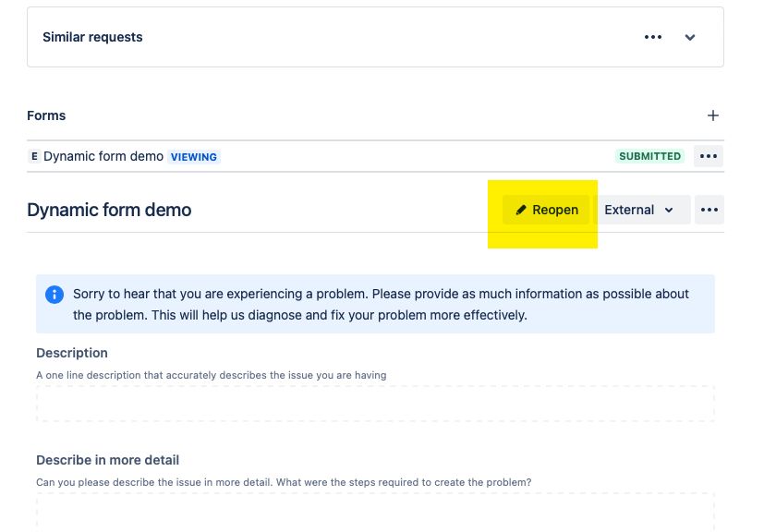Click the Describe in more detail field
776x532 pixels.
(x=375, y=513)
